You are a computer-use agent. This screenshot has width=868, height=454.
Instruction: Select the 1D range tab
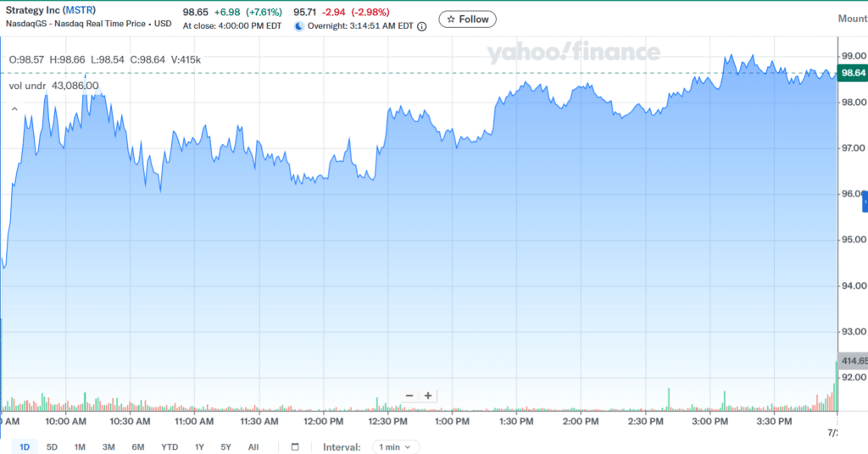pyautogui.click(x=25, y=447)
